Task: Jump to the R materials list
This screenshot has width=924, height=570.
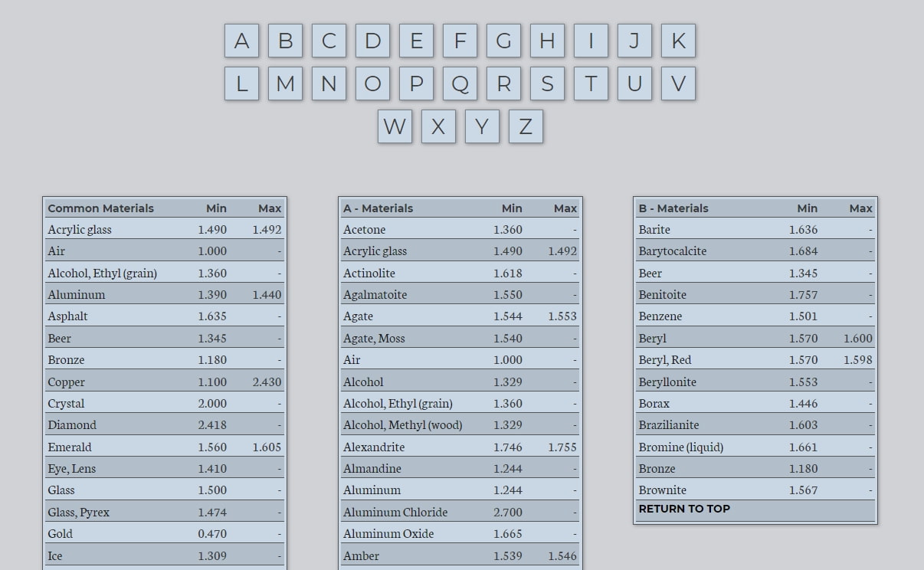Action: click(503, 84)
